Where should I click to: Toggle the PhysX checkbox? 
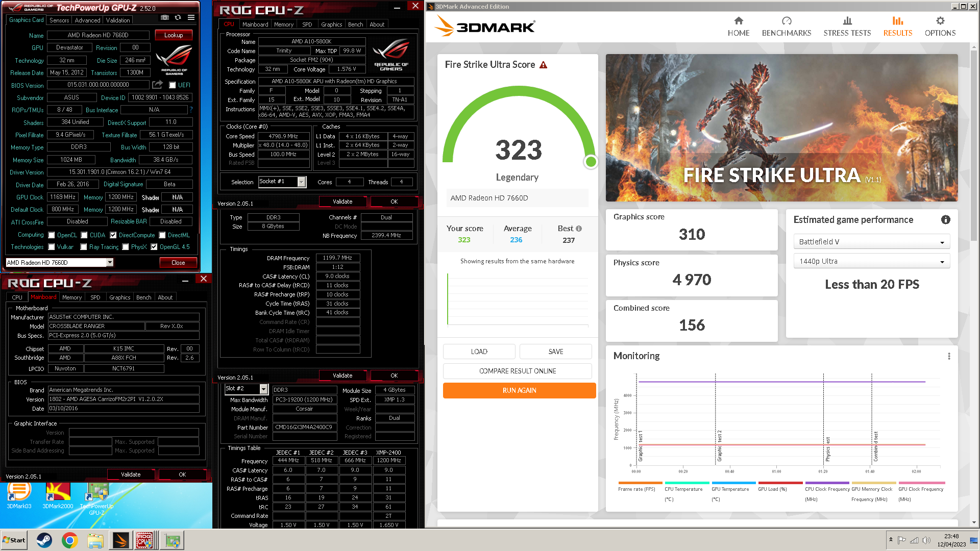coord(126,247)
